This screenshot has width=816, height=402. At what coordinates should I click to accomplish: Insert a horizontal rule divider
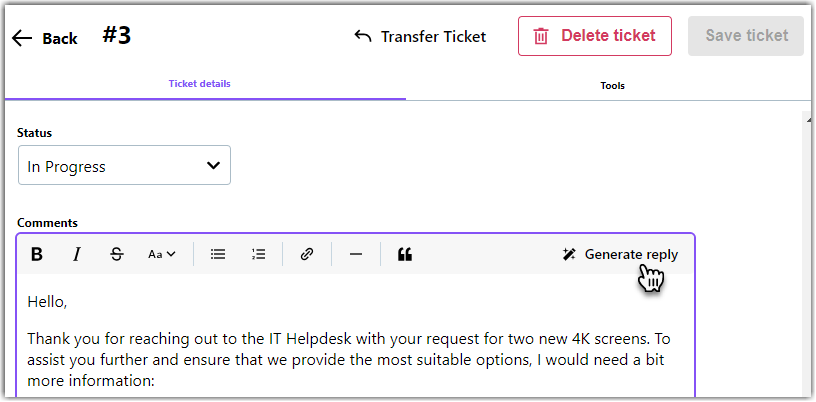pyautogui.click(x=356, y=254)
